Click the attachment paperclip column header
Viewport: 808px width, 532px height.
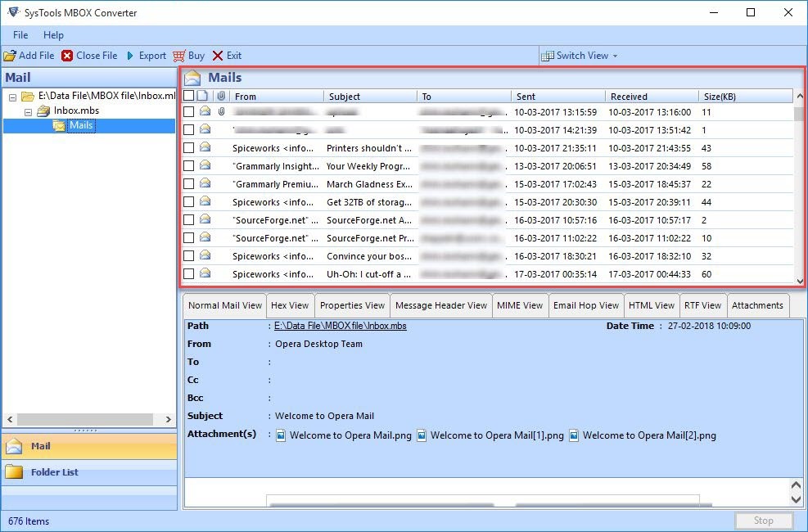[x=221, y=96]
